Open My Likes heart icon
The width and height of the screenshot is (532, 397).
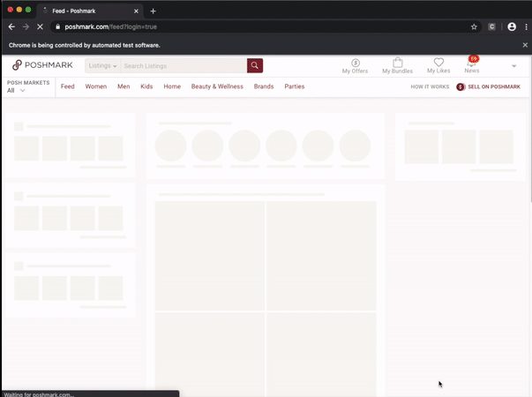point(438,64)
